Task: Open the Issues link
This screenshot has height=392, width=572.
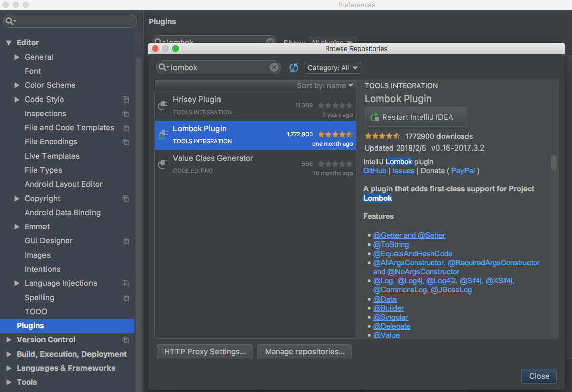Action: click(404, 171)
